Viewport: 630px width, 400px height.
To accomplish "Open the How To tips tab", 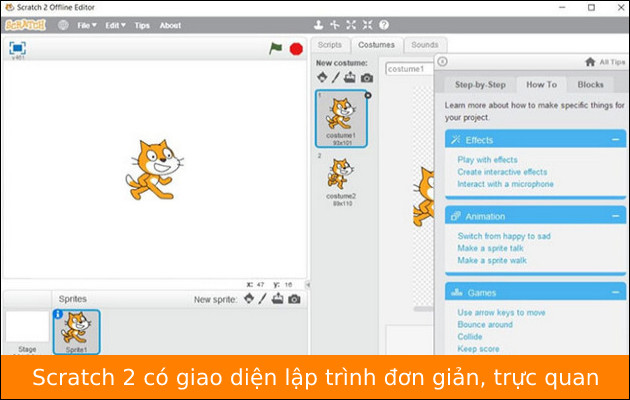I will coord(542,85).
